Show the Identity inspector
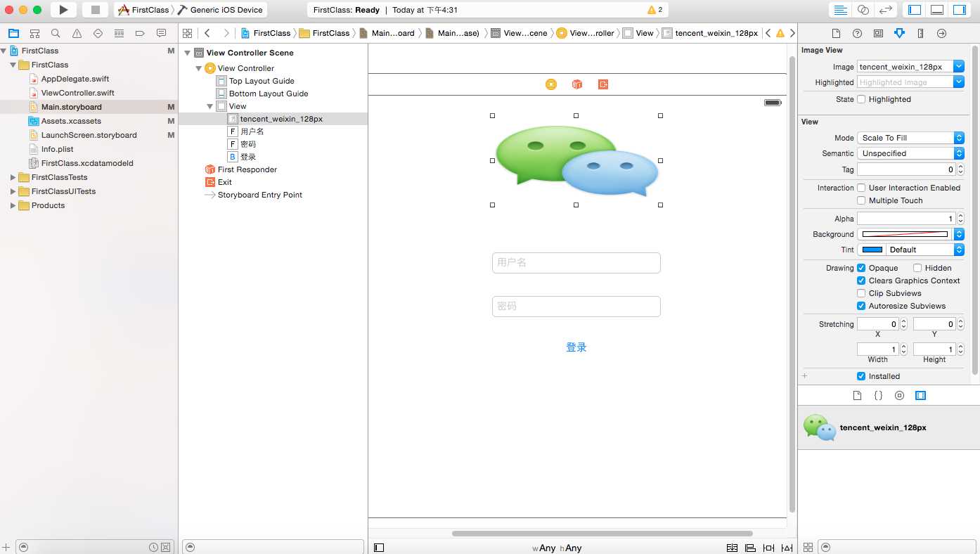 point(878,33)
